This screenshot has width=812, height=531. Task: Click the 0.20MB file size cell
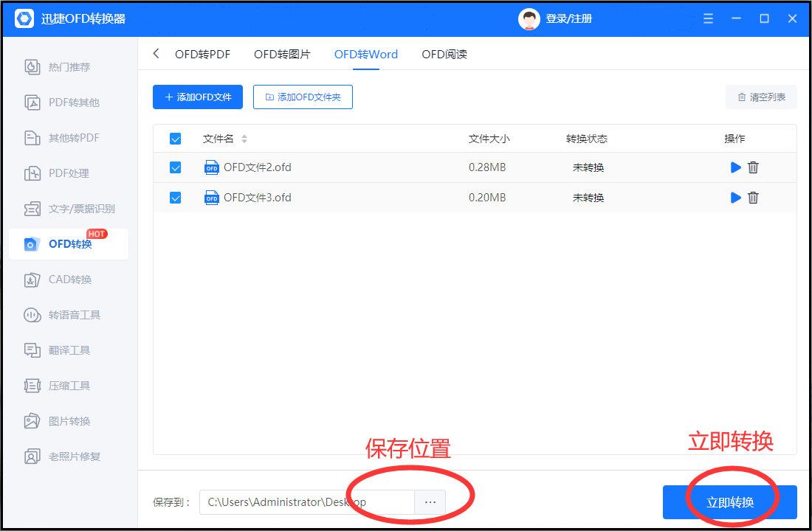coord(487,198)
